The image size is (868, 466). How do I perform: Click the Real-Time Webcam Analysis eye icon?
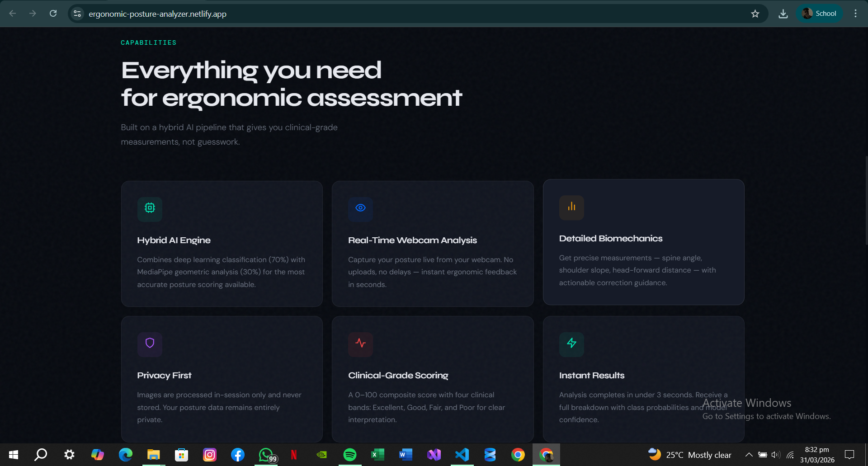click(x=360, y=208)
